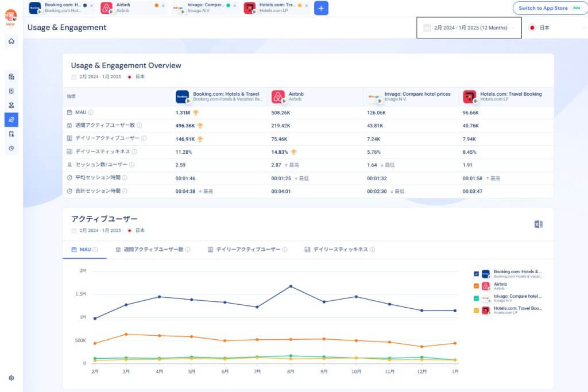Image resolution: width=588 pixels, height=392 pixels.
Task: Expand the 日本 country selector
Action: (x=554, y=28)
